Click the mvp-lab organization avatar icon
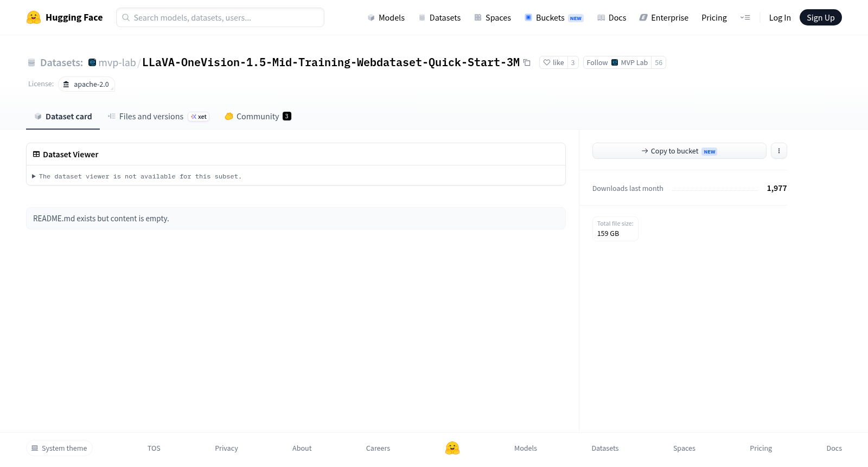Image resolution: width=868 pixels, height=467 pixels. click(x=92, y=62)
